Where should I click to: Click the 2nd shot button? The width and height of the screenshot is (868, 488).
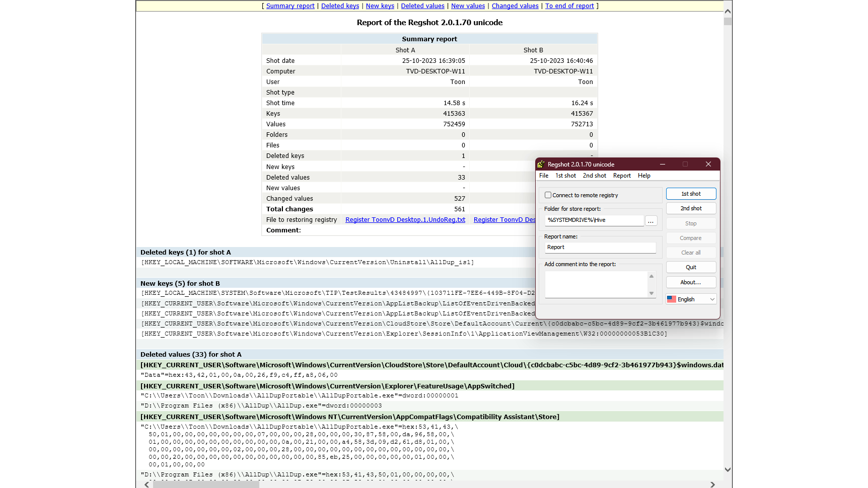[x=691, y=208]
